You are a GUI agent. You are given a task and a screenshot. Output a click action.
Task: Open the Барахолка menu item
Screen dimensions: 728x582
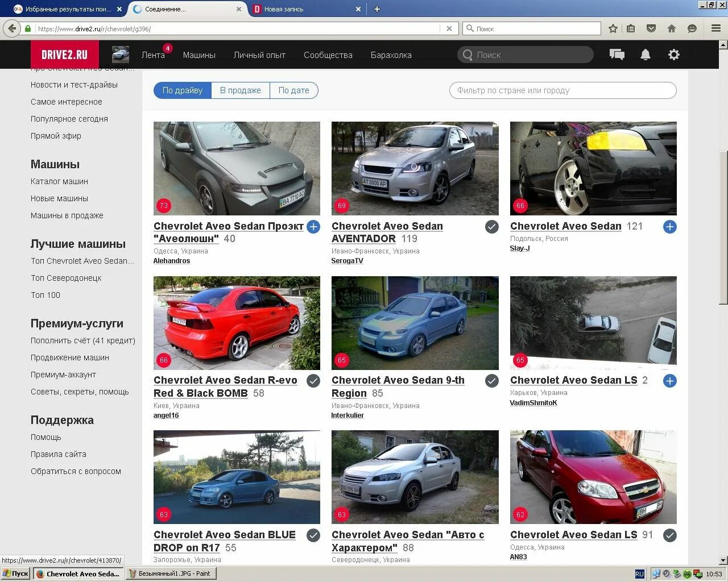[x=391, y=55]
